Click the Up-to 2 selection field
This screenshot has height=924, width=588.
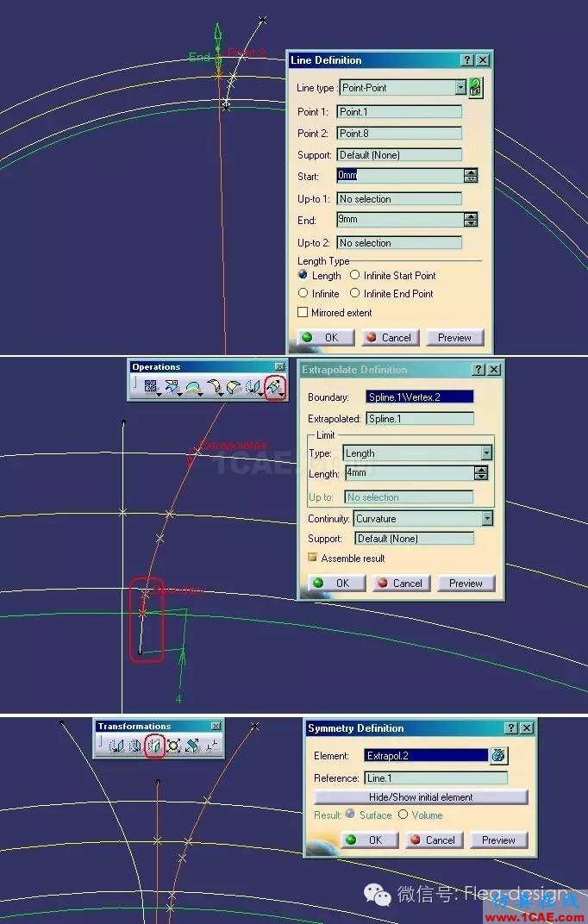[x=399, y=243]
